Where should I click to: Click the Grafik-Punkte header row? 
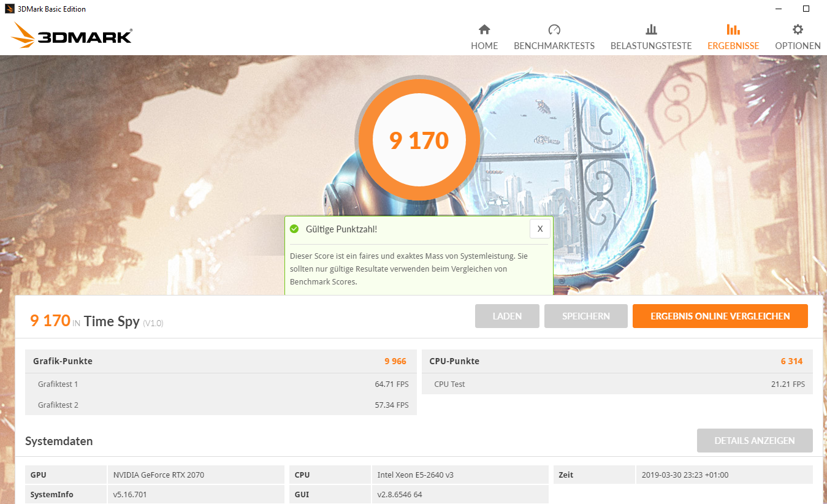(221, 361)
